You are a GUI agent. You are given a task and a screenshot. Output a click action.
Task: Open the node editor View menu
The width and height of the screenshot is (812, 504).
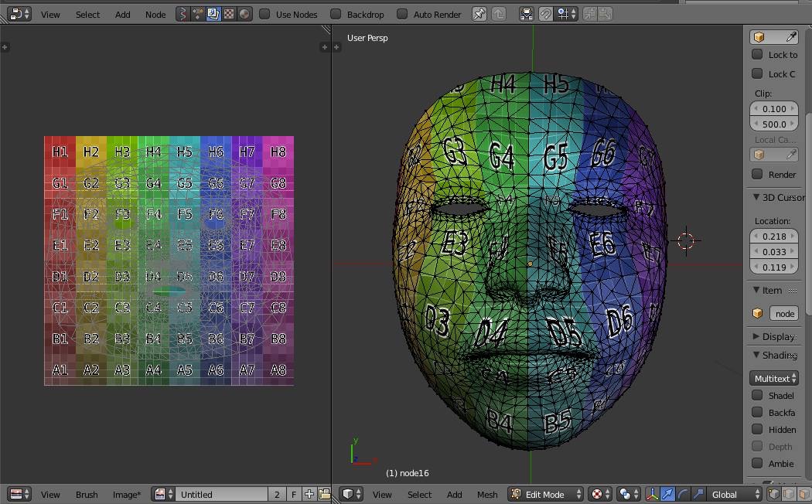[50, 15]
